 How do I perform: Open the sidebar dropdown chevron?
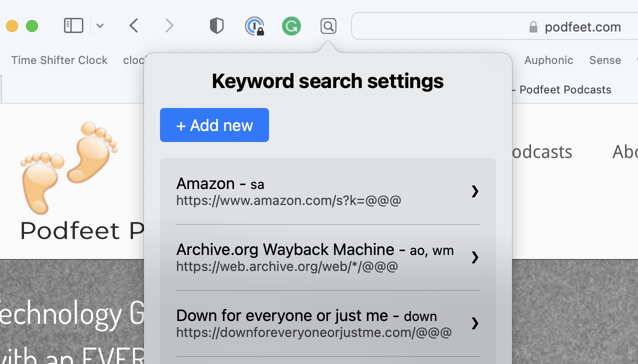click(100, 26)
